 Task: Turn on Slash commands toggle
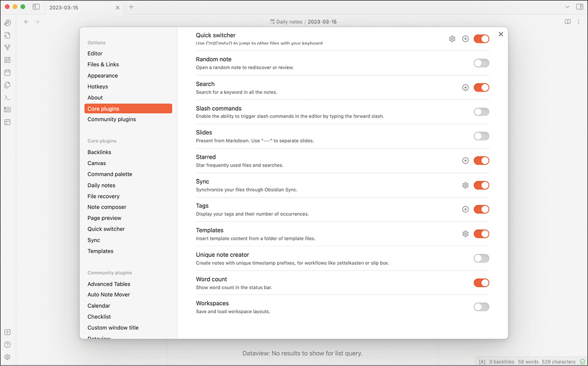click(x=481, y=112)
